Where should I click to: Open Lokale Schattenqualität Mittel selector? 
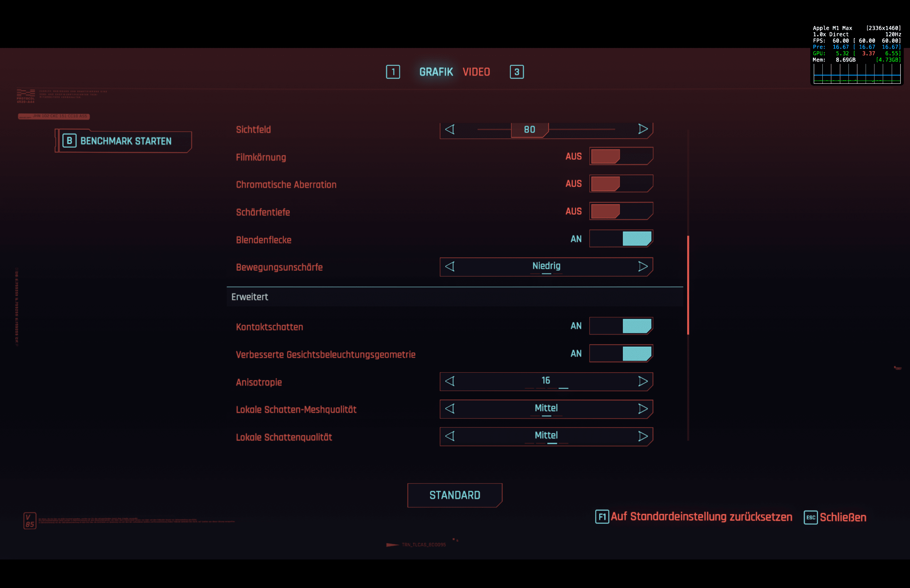tap(546, 436)
